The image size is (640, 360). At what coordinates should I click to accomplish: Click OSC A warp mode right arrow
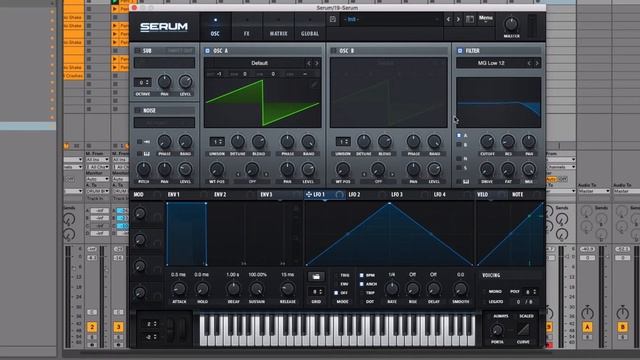(x=266, y=174)
